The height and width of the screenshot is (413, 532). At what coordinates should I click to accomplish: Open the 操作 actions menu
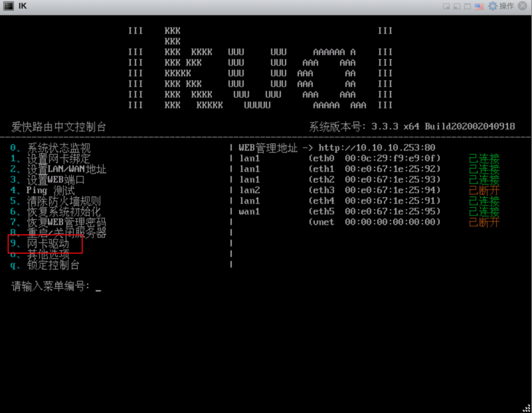pyautogui.click(x=501, y=6)
